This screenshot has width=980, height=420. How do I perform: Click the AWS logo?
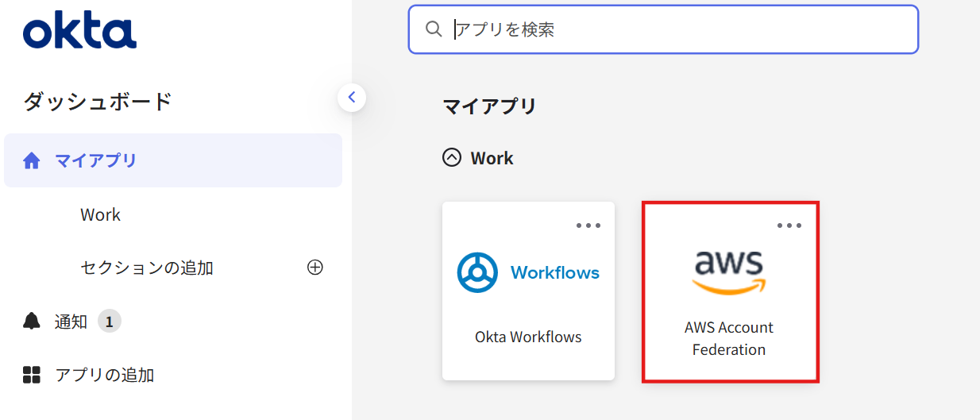click(x=729, y=271)
